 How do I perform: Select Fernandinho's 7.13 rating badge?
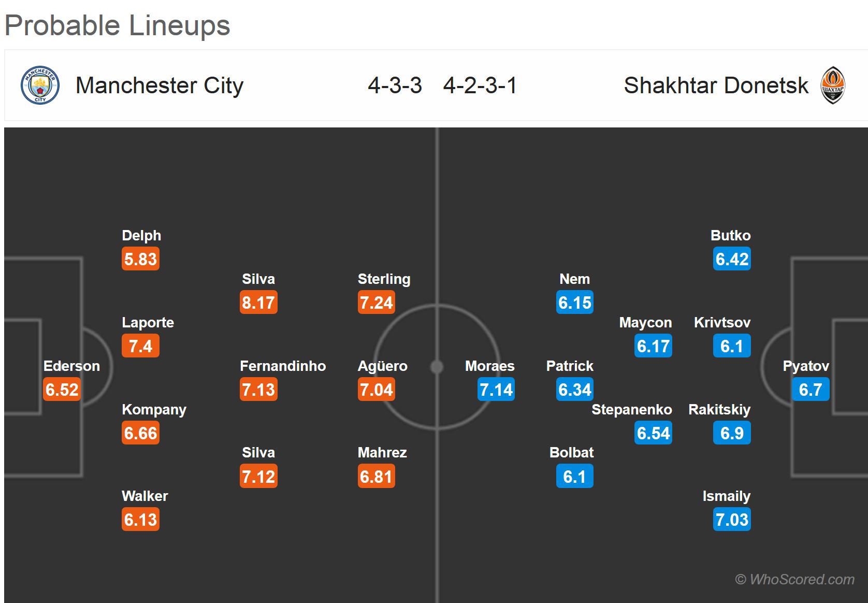(x=258, y=390)
